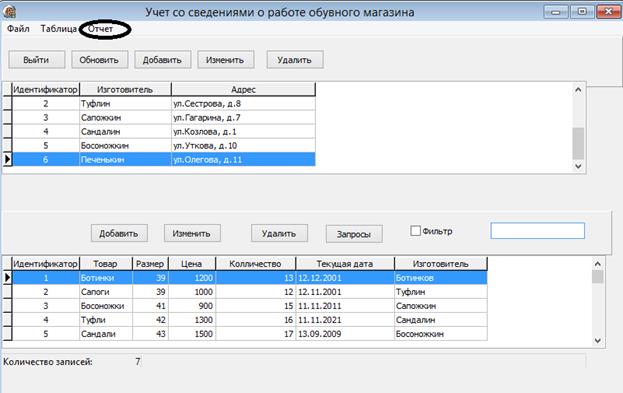This screenshot has height=393, width=623.
Task: Select the Сапожкин cell in upper table
Action: tap(125, 118)
